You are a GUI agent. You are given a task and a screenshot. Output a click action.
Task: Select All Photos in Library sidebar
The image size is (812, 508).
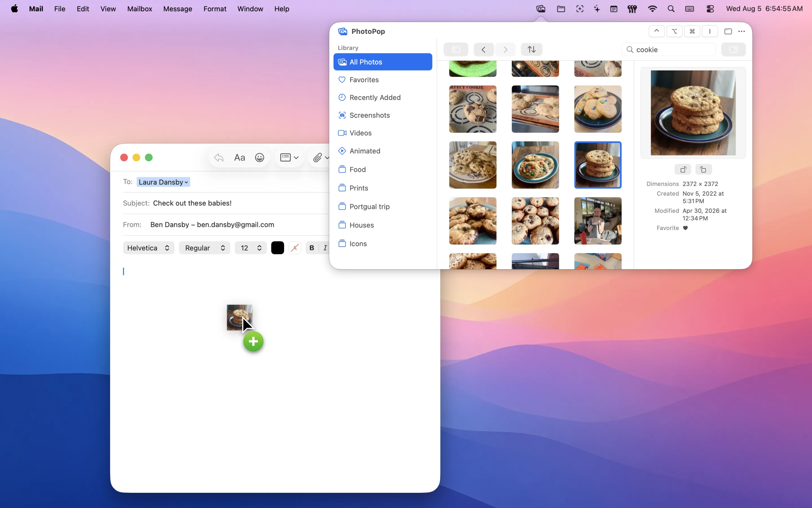point(383,62)
